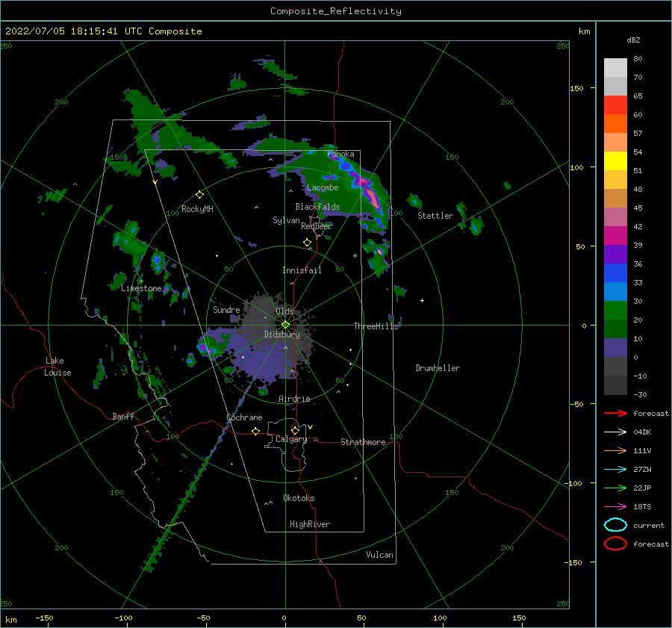The height and width of the screenshot is (628, 672).
Task: Pick the red 60–65 dBZ swatch
Action: (x=615, y=105)
